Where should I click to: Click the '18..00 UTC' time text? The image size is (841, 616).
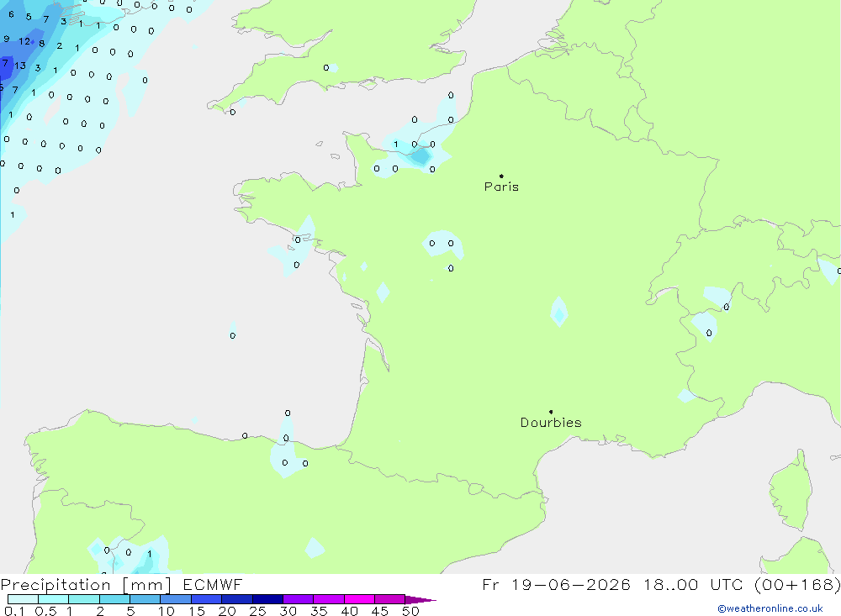(x=693, y=584)
